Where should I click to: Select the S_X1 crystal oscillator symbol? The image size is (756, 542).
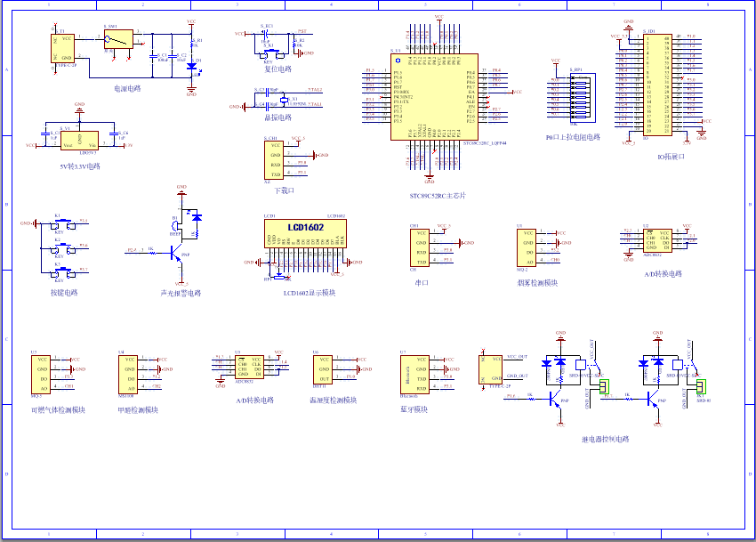tap(284, 100)
